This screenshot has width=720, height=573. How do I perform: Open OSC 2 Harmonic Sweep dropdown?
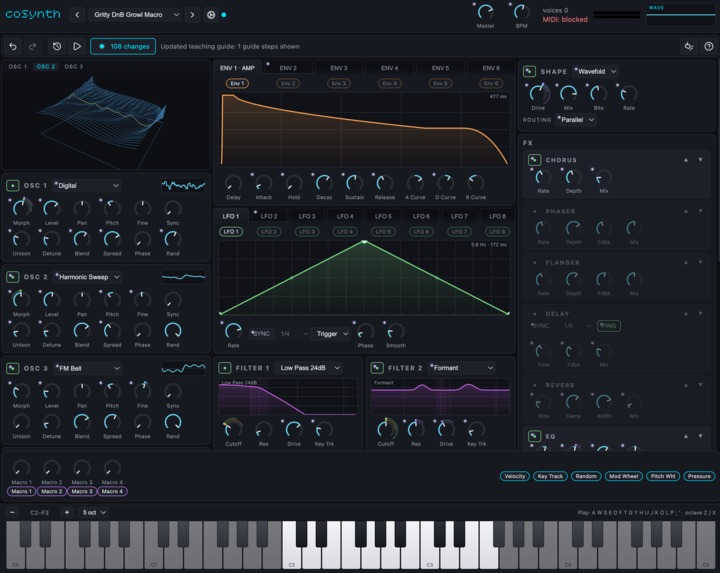[x=87, y=277]
